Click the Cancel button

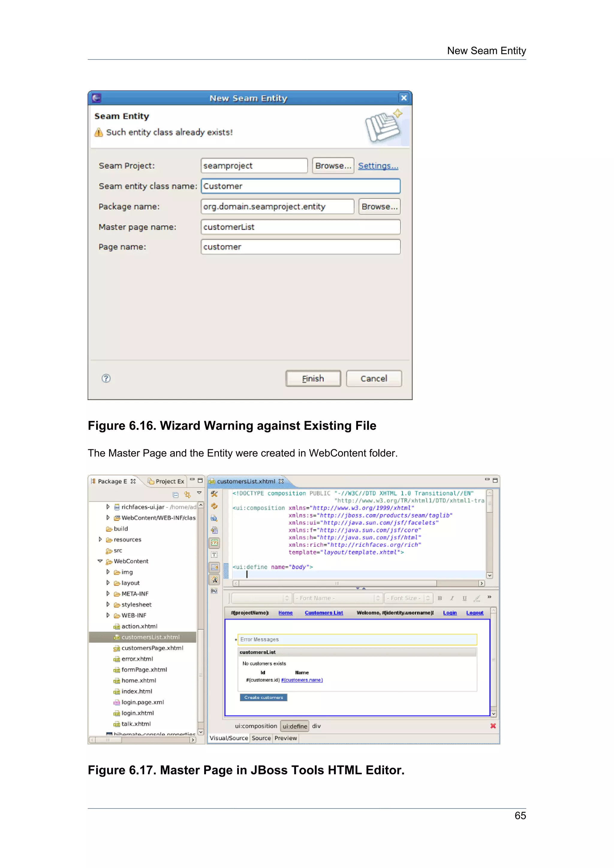[x=374, y=379]
